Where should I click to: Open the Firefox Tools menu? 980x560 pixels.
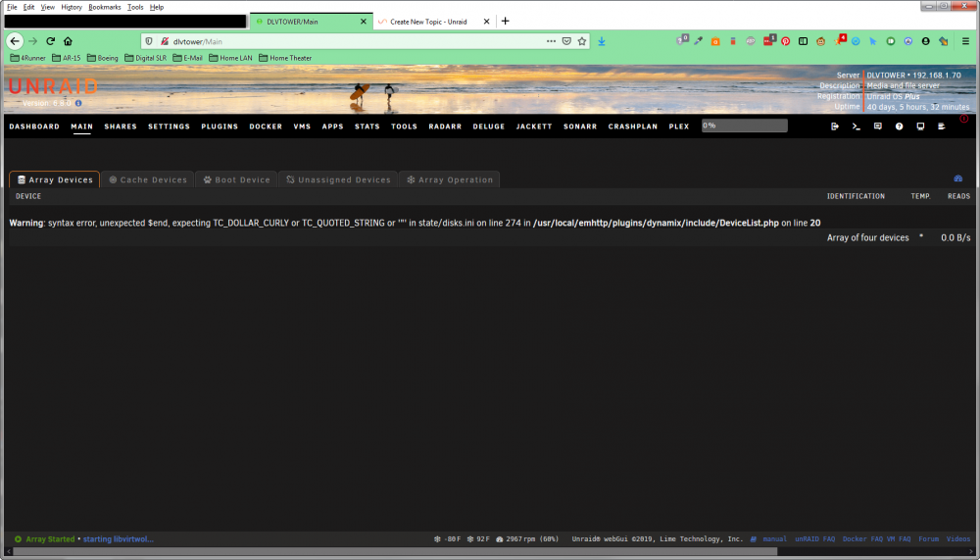point(135,7)
